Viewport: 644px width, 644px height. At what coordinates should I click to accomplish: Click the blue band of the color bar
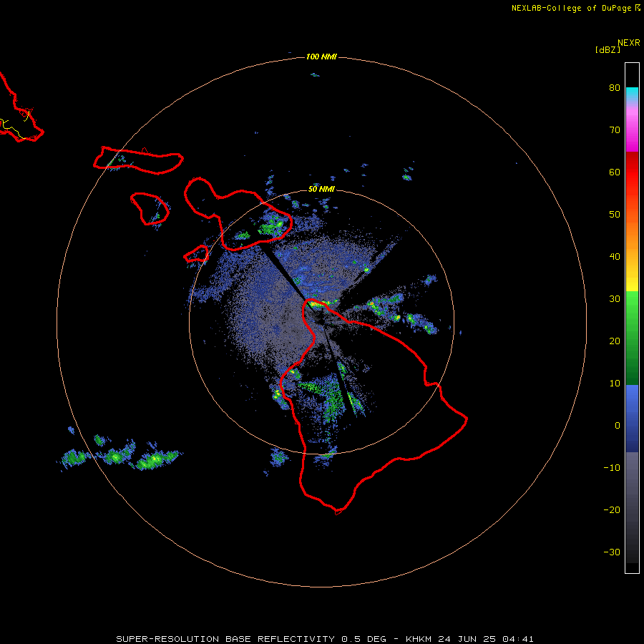pyautogui.click(x=632, y=419)
